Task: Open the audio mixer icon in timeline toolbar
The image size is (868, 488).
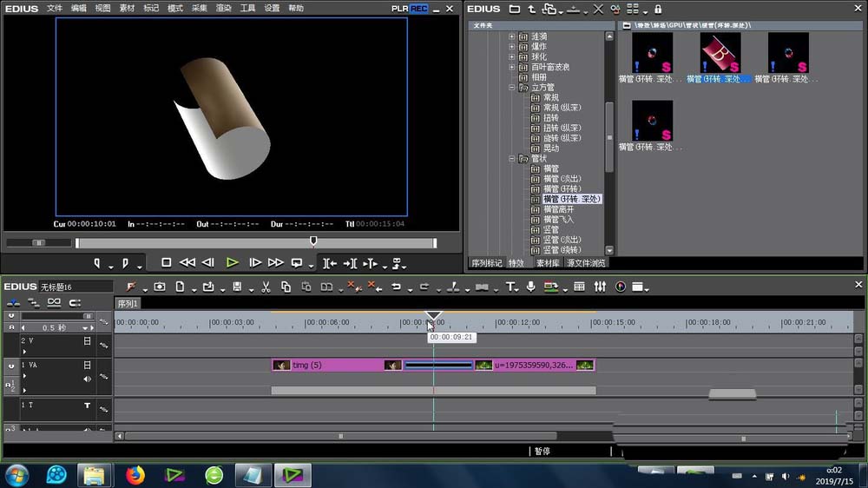Action: click(600, 287)
